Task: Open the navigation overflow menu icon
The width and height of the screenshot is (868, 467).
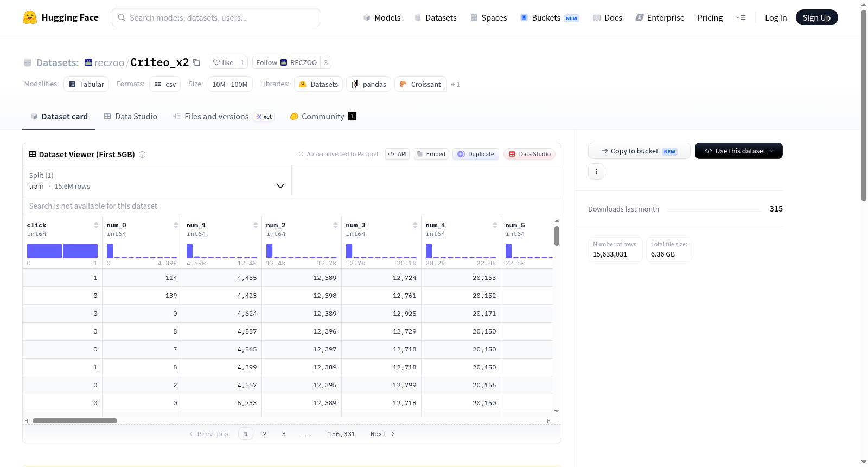Action: pyautogui.click(x=741, y=17)
